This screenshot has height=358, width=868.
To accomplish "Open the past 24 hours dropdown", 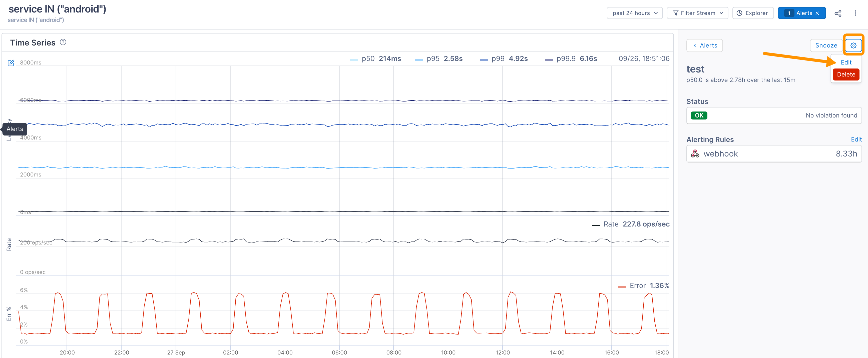I will click(634, 13).
